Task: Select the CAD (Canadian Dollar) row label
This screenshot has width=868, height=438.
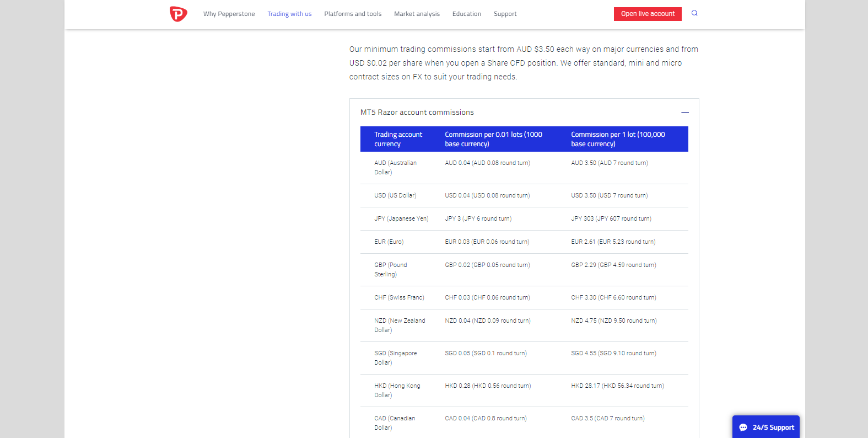Action: point(395,423)
